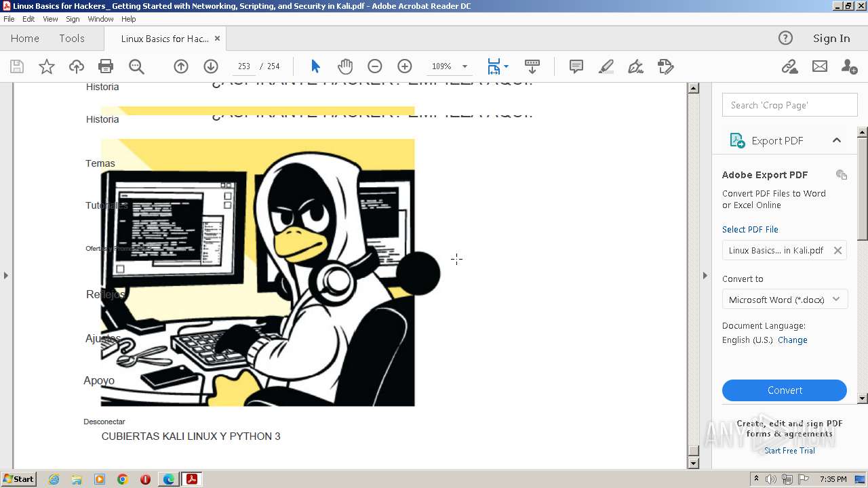Choose the Selection arrow tool
Viewport: 868px width, 488px height.
coord(315,66)
